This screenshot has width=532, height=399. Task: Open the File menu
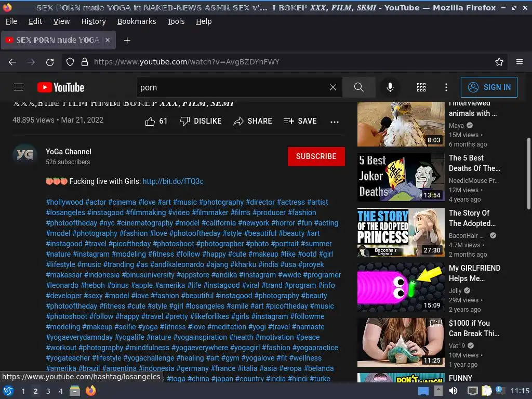[x=11, y=21]
